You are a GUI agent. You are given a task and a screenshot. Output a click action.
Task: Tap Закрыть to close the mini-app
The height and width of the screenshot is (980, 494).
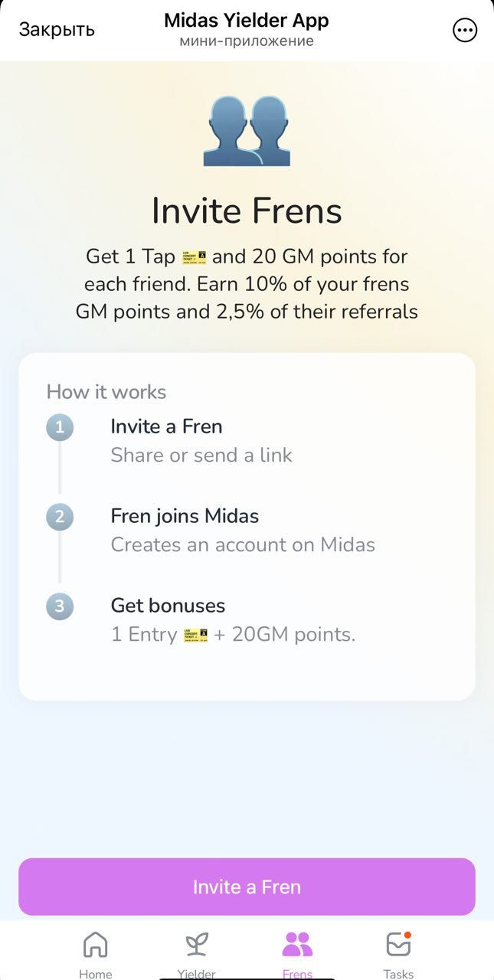click(57, 29)
